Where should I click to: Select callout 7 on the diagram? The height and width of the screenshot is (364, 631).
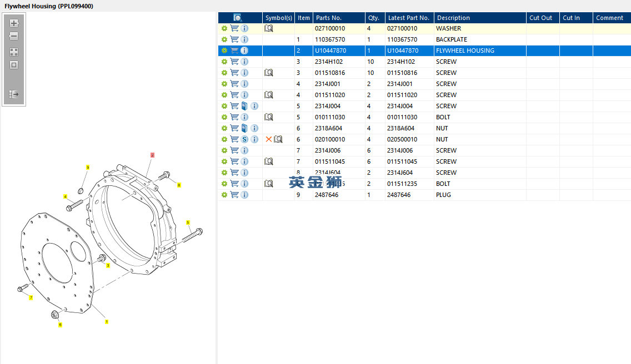(x=31, y=297)
